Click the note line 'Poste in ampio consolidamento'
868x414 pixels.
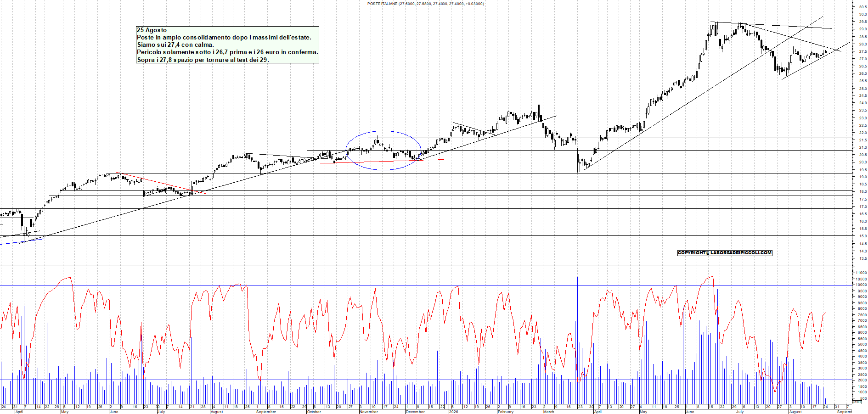pos(224,37)
